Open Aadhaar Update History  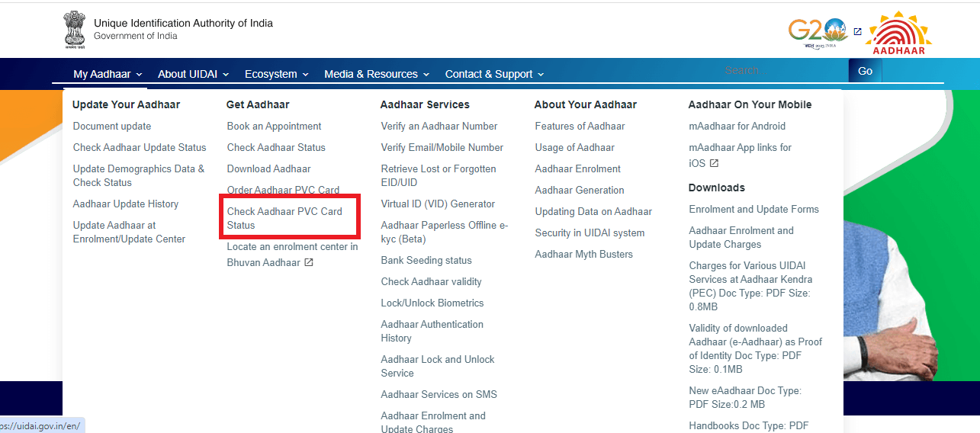pyautogui.click(x=126, y=204)
